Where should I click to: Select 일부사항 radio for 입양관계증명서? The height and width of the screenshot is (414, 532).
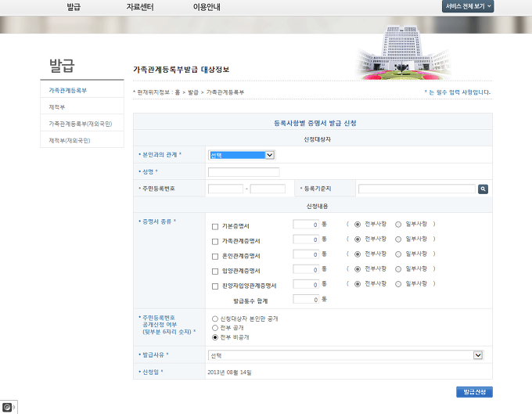point(398,269)
